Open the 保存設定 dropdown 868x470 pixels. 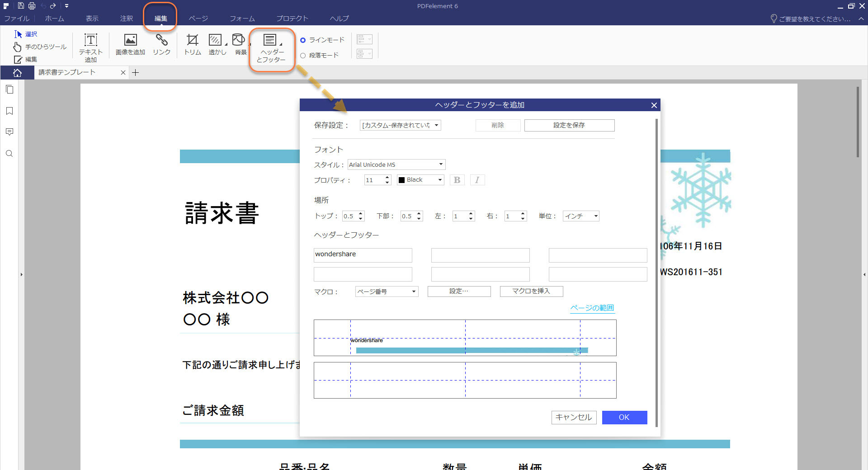[x=400, y=125]
